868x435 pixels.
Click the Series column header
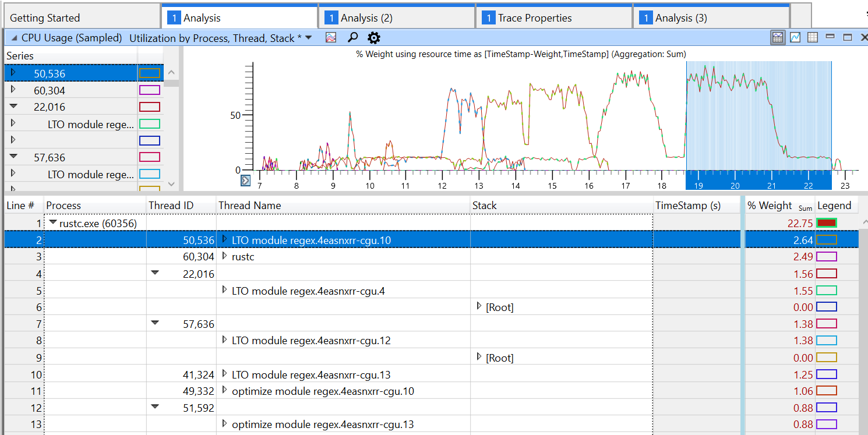pos(70,56)
